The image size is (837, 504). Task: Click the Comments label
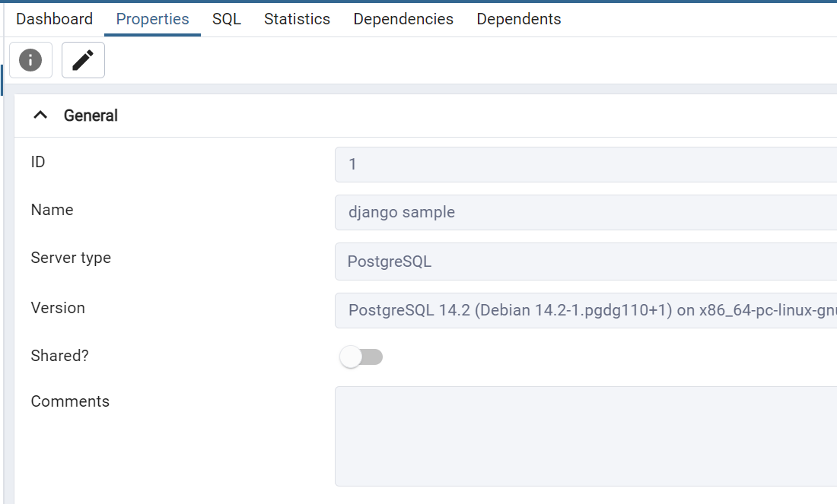point(70,401)
